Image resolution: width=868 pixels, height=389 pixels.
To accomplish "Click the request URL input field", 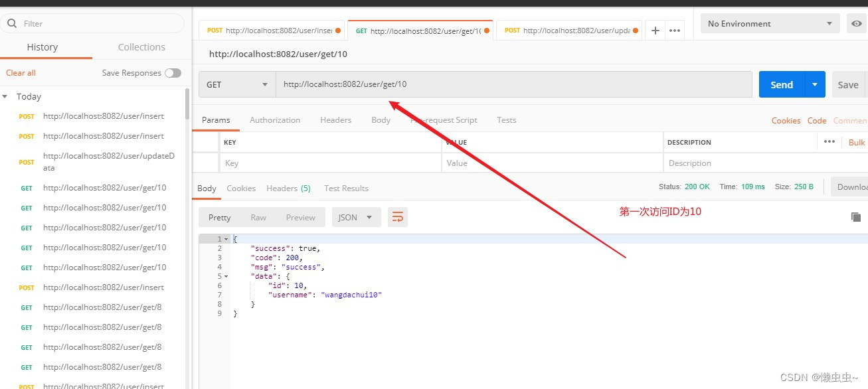I will tap(514, 84).
